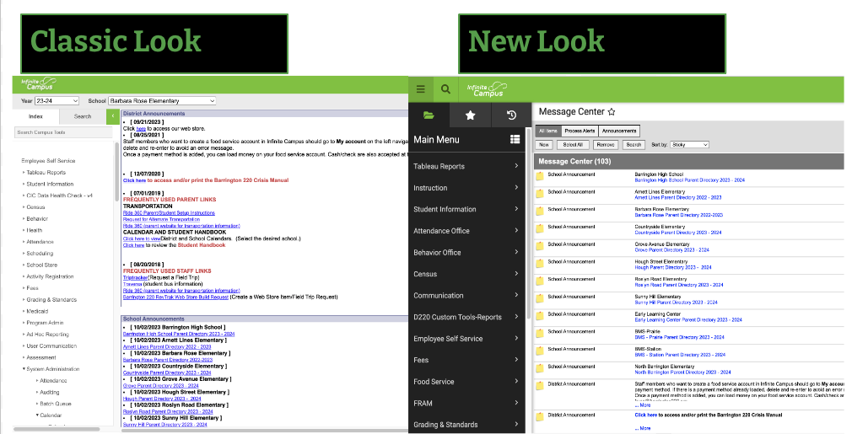Viewport: 868px width, 434px height.
Task: Open the Sort by Sticky dropdown
Action: click(689, 145)
